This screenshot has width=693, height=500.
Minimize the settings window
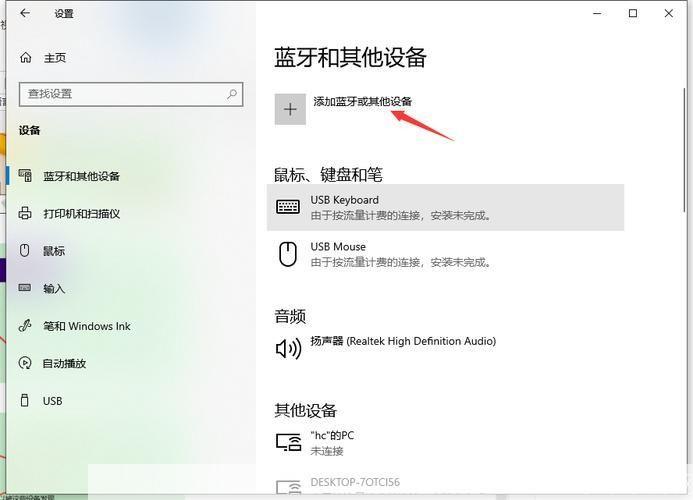click(x=597, y=14)
